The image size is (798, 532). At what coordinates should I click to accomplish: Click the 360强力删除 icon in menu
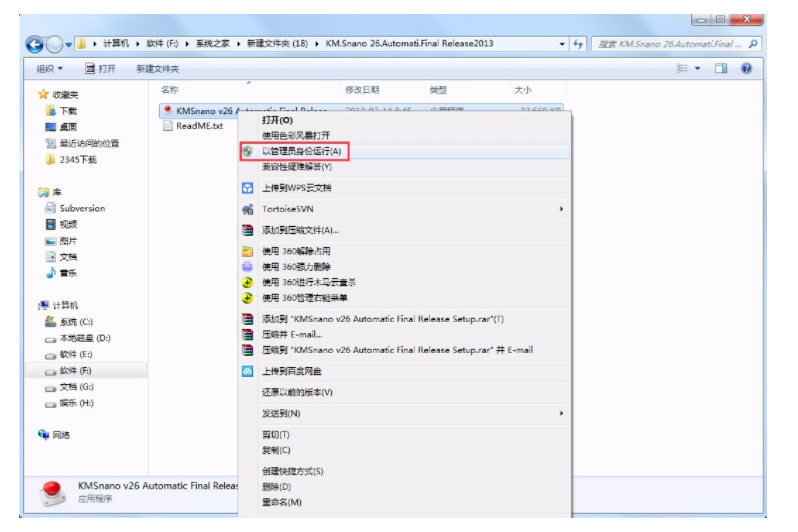tap(248, 267)
